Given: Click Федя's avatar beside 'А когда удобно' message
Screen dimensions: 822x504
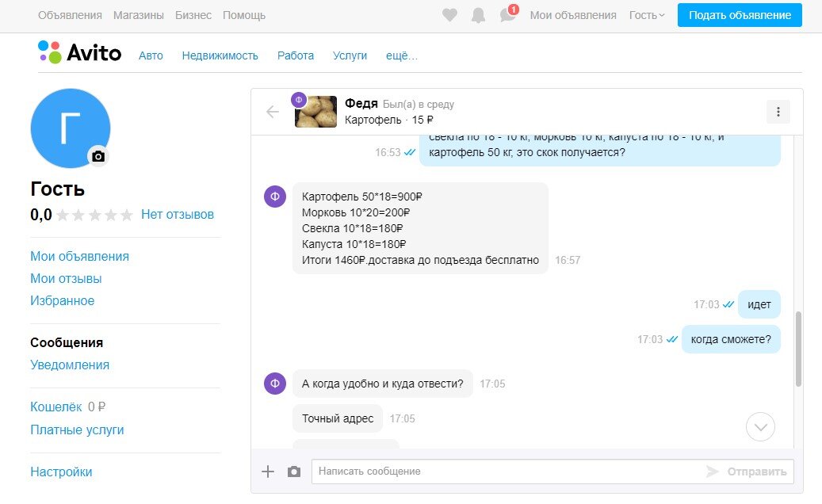Looking at the screenshot, I should tap(275, 384).
